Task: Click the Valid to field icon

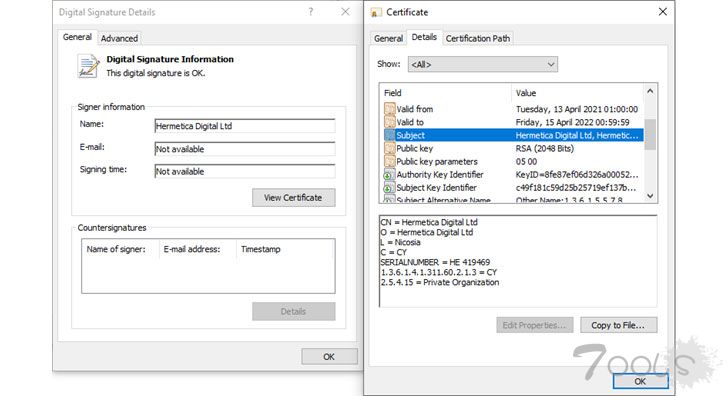Action: click(x=389, y=122)
